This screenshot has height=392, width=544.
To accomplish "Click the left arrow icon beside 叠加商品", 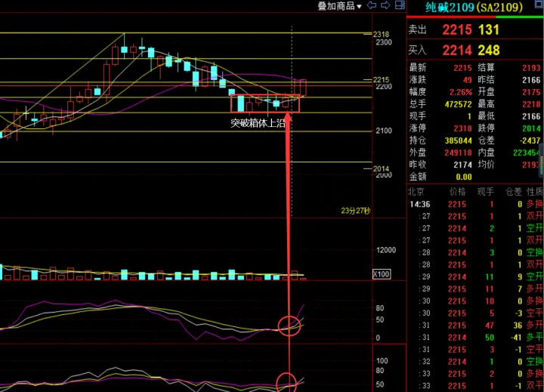I will [371, 6].
